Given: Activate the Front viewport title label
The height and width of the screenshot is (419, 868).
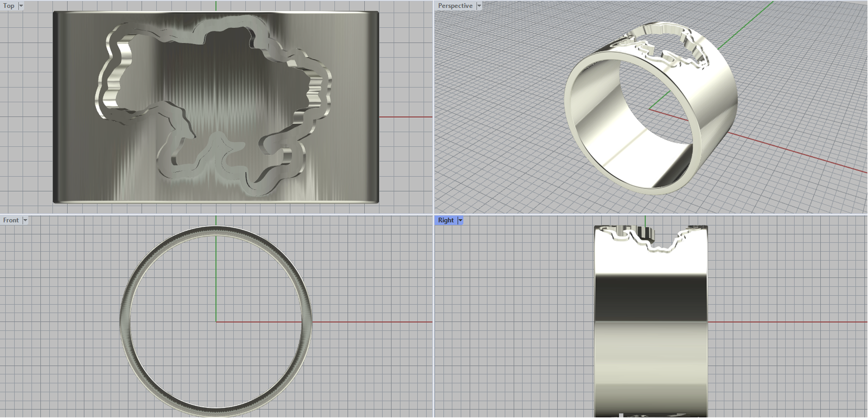Looking at the screenshot, I should (x=11, y=220).
